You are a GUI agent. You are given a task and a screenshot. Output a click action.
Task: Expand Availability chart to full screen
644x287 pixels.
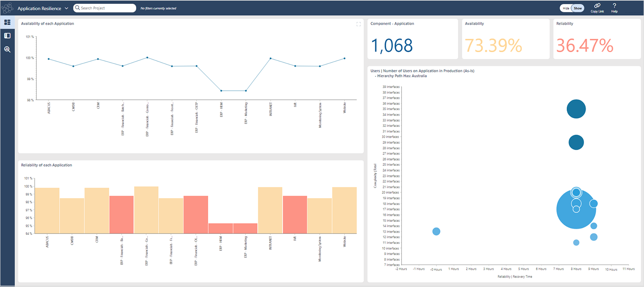(358, 24)
